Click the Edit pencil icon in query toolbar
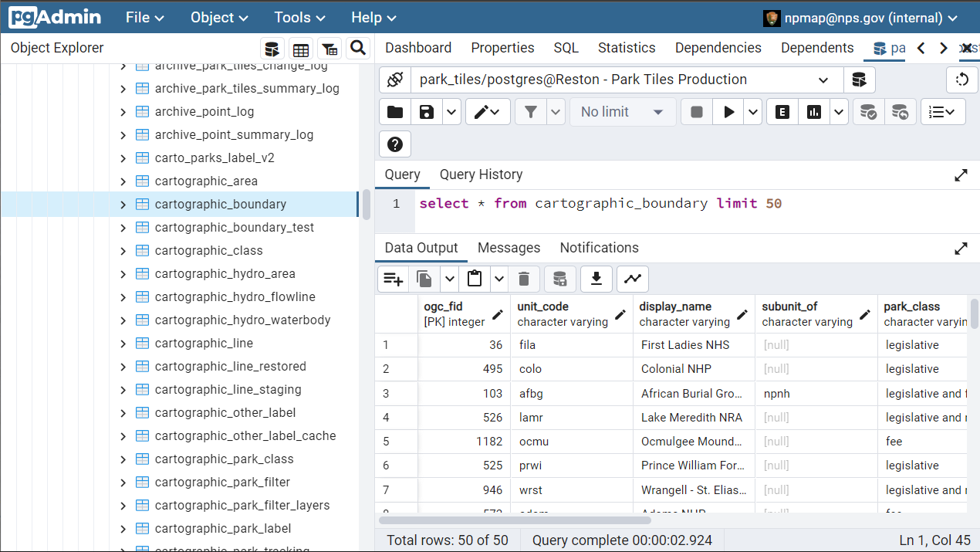 (488, 112)
